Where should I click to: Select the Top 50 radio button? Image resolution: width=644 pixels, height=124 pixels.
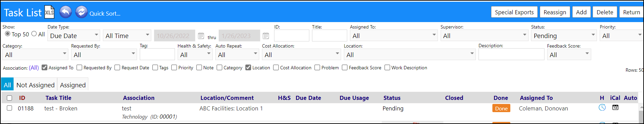click(7, 34)
